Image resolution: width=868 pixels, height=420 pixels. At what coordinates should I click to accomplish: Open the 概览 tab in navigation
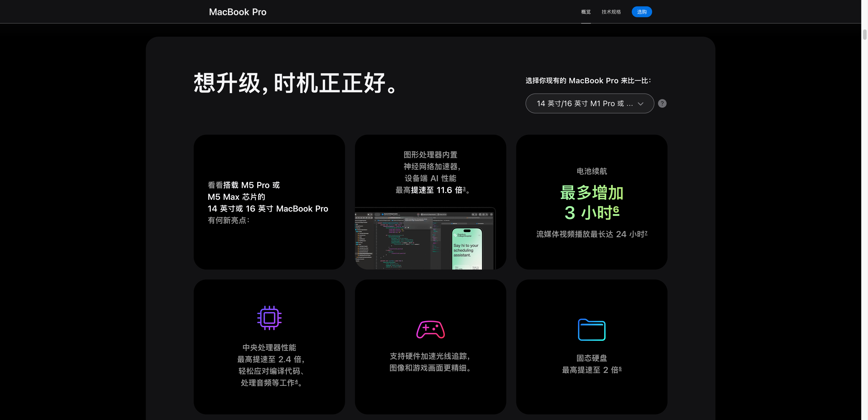pos(586,12)
